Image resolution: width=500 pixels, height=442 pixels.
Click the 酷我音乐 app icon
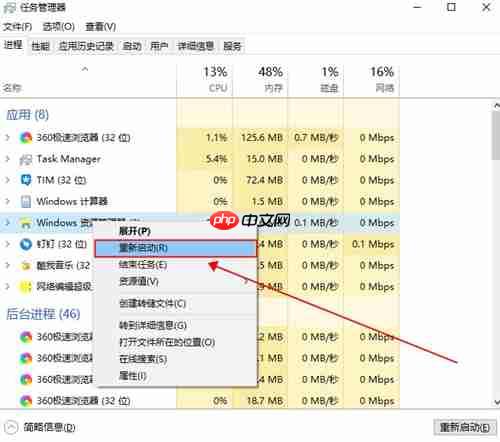click(x=26, y=266)
